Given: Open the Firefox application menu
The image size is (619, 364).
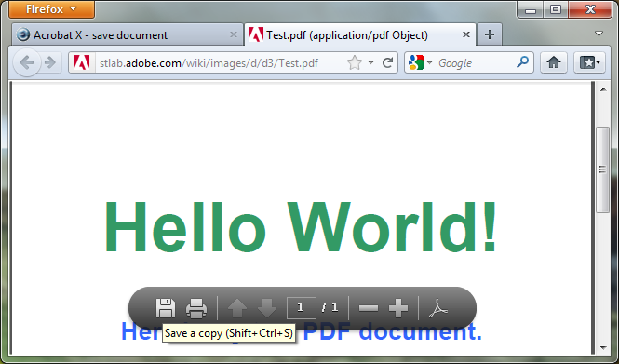Looking at the screenshot, I should 52,9.
